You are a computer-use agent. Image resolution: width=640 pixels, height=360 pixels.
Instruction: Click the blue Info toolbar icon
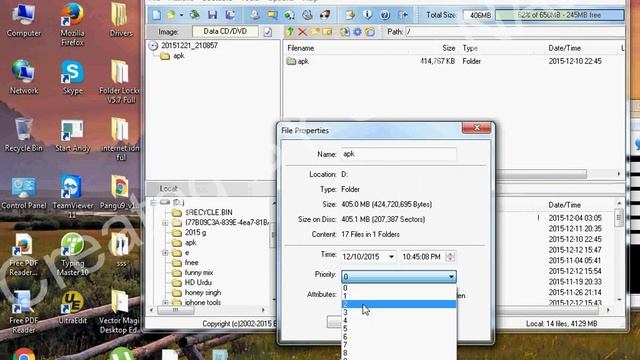coord(367,15)
